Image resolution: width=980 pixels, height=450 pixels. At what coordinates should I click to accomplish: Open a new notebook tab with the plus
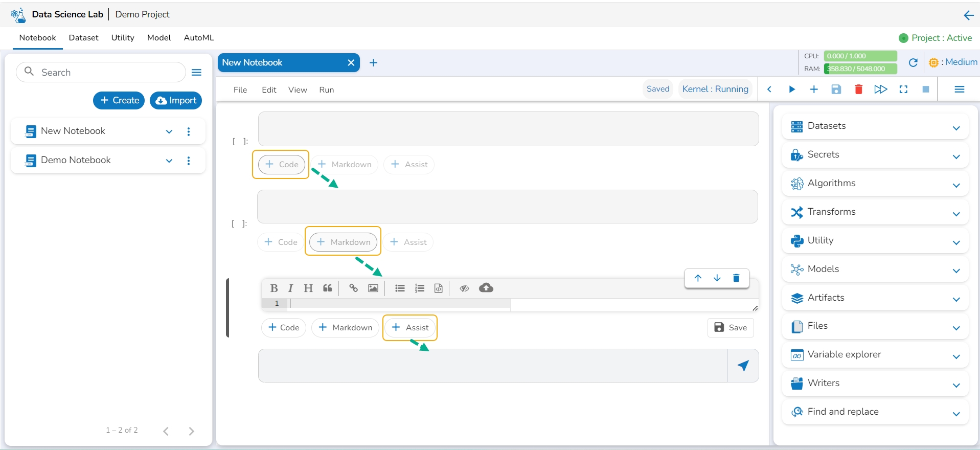(x=373, y=63)
